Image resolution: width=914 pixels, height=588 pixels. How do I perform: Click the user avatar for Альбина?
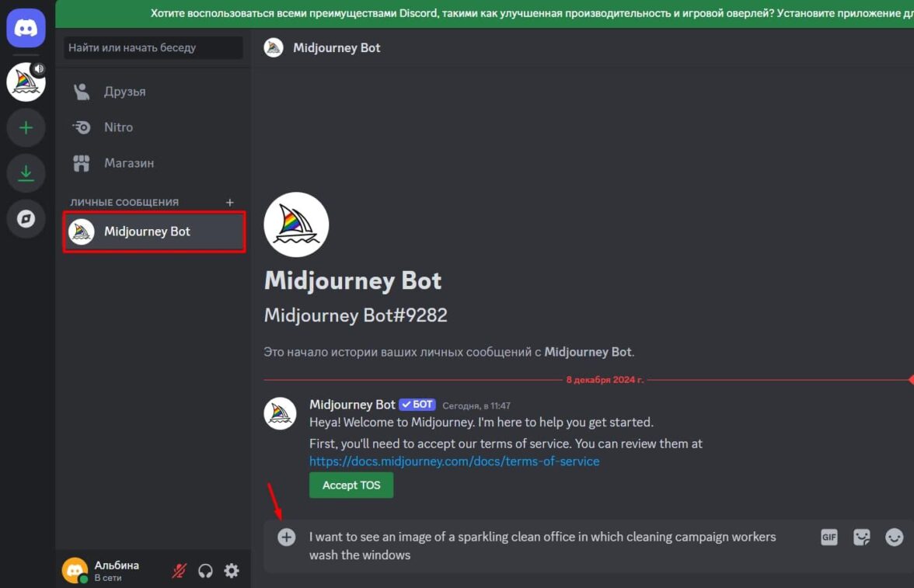coord(75,570)
